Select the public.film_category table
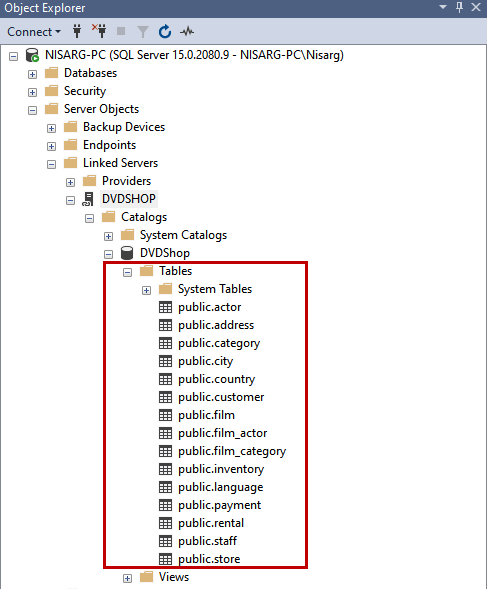The width and height of the screenshot is (487, 589). click(x=232, y=451)
